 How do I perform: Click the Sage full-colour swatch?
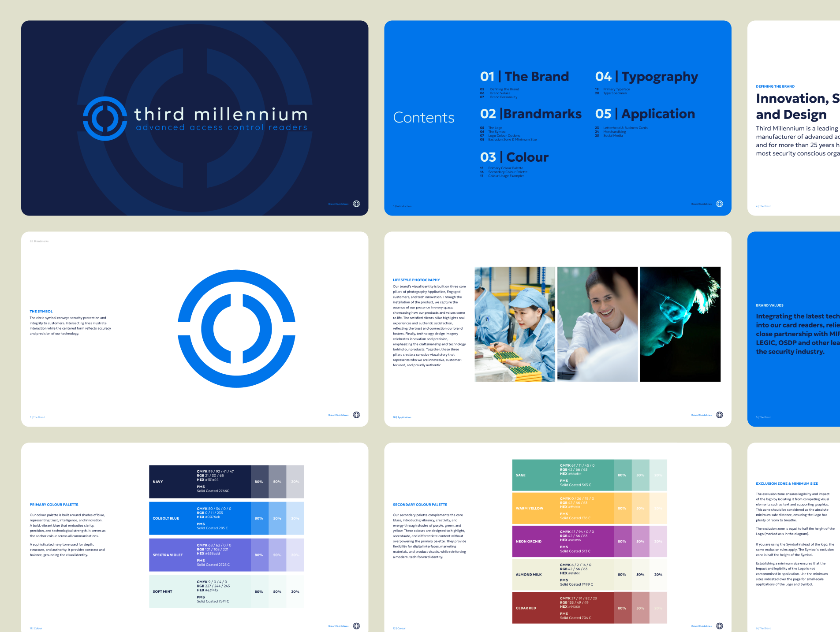(563, 475)
